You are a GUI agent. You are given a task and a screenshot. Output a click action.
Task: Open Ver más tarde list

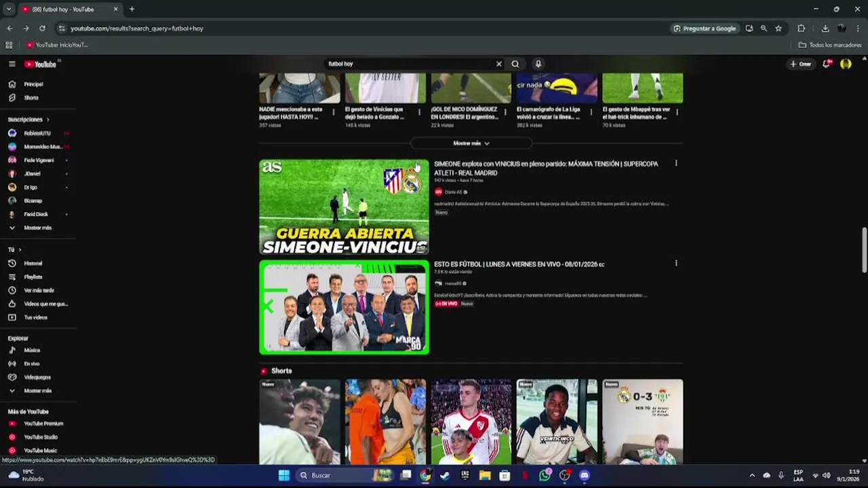[39, 290]
